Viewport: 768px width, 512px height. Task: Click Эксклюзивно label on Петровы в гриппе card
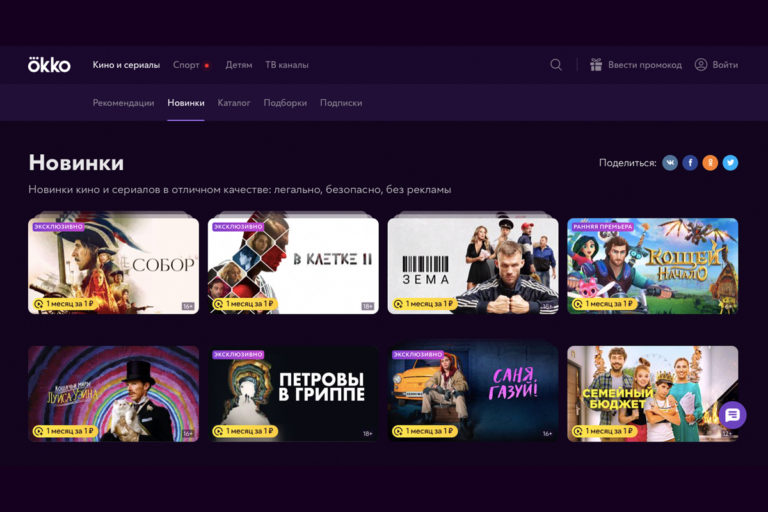point(238,354)
